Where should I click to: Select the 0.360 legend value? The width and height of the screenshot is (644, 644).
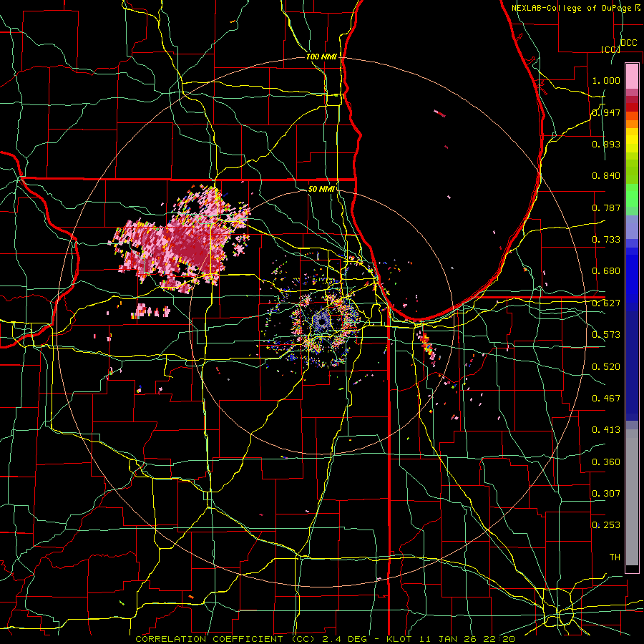[606, 462]
